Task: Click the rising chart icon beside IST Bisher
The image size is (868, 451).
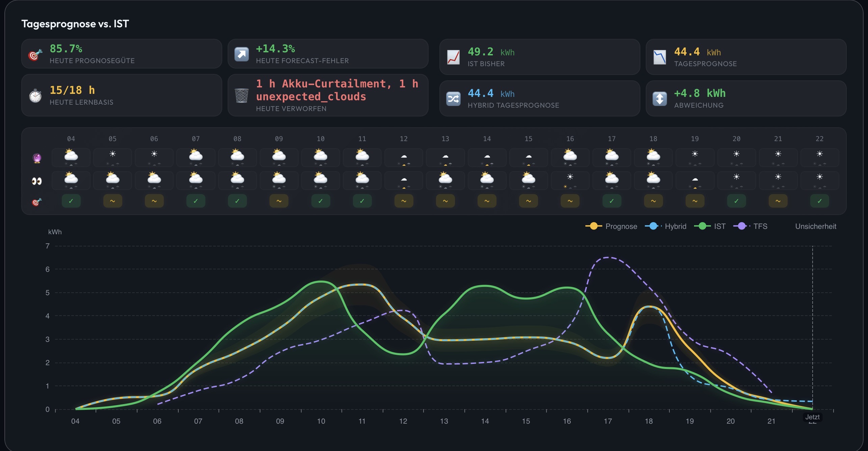Action: coord(453,57)
